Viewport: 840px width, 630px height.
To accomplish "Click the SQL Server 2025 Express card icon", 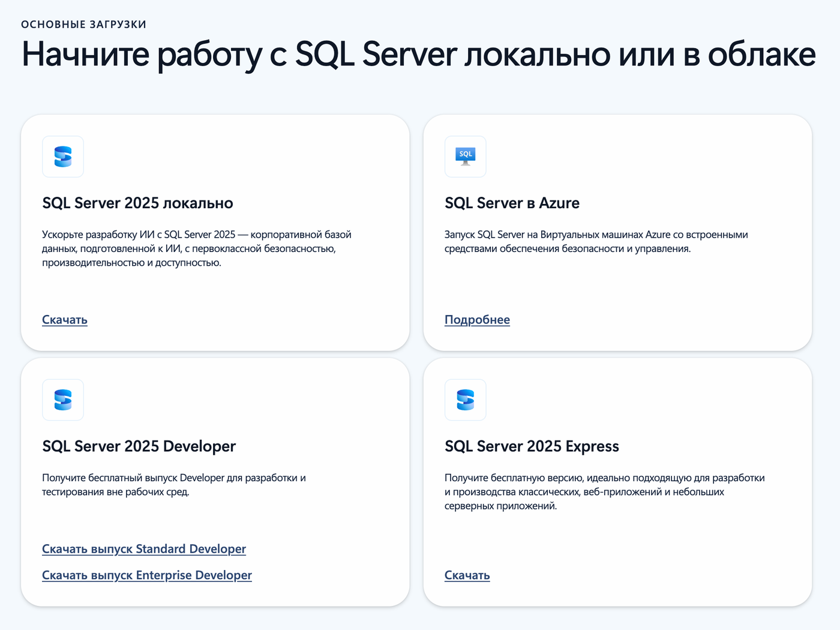I will (466, 400).
